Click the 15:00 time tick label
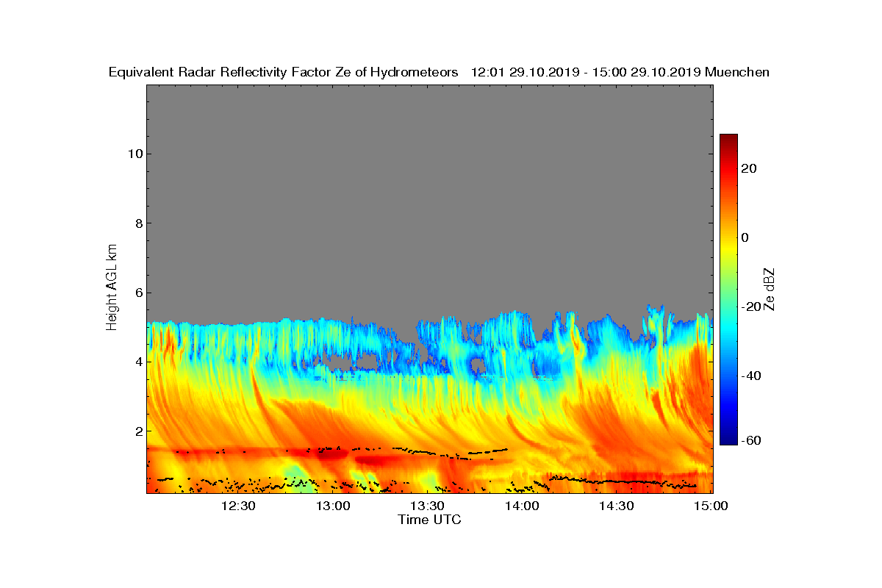Image resolution: width=882 pixels, height=588 pixels. [711, 506]
